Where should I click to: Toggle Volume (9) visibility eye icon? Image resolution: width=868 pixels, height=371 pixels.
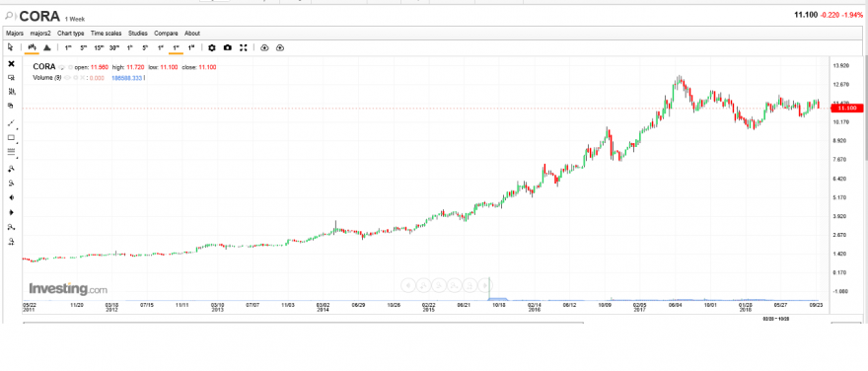click(x=68, y=78)
